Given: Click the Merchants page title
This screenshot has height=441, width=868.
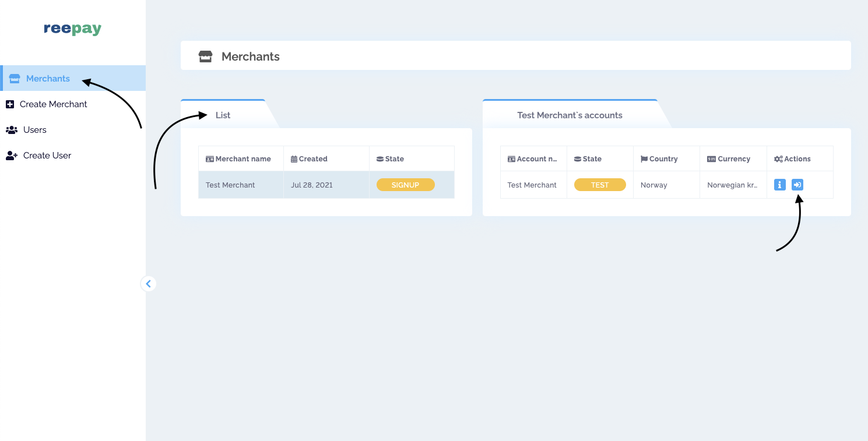Looking at the screenshot, I should click(x=251, y=57).
